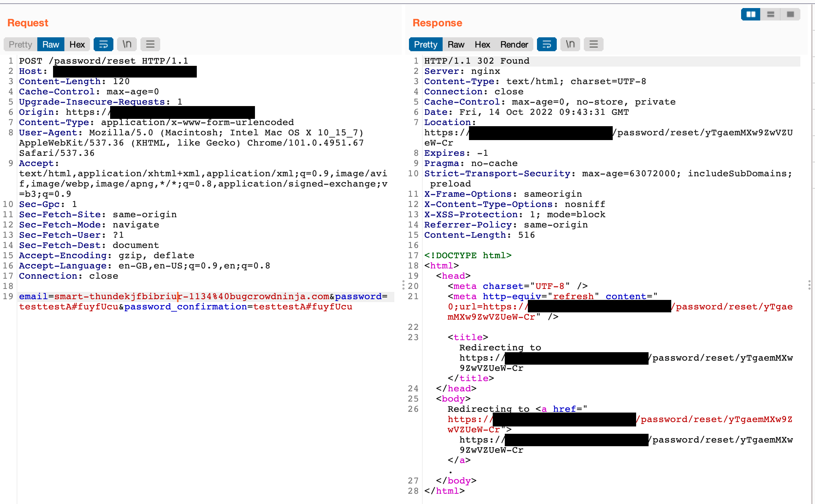Click the 'Pragma: no-cache' response header

click(471, 163)
